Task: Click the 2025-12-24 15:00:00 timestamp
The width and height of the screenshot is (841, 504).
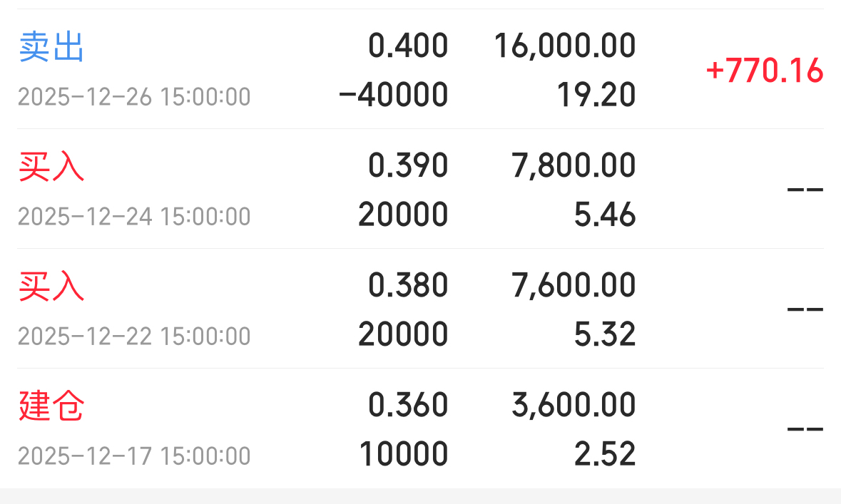Action: click(x=134, y=217)
